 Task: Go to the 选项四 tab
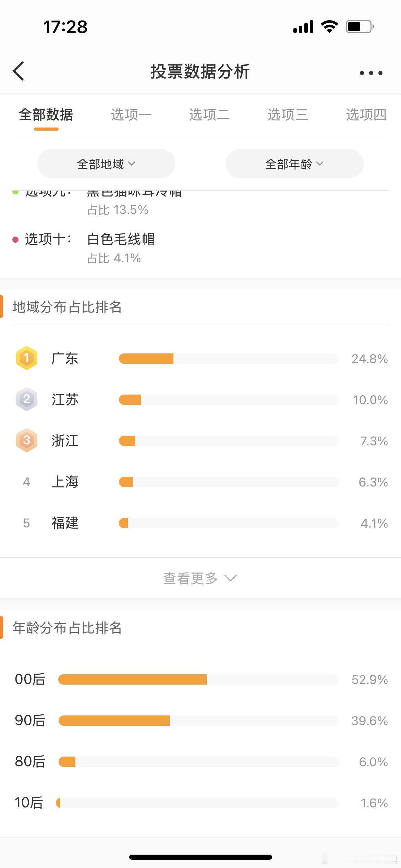pos(366,115)
